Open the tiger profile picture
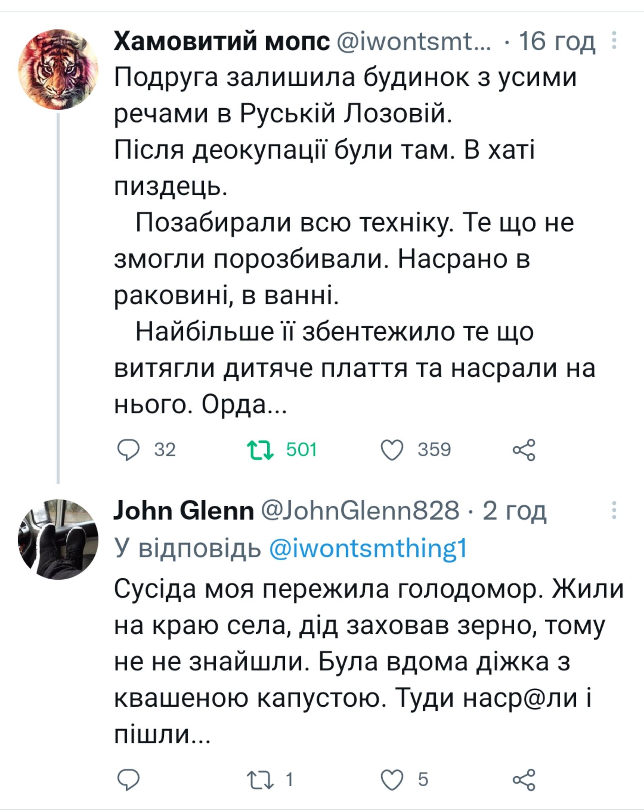 coord(58,69)
